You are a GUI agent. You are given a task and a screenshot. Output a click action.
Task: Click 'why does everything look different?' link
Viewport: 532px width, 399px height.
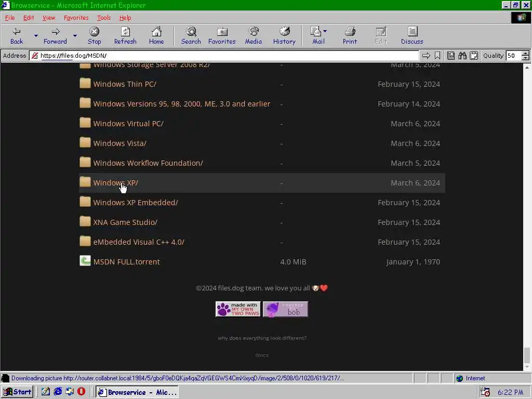coord(262,338)
